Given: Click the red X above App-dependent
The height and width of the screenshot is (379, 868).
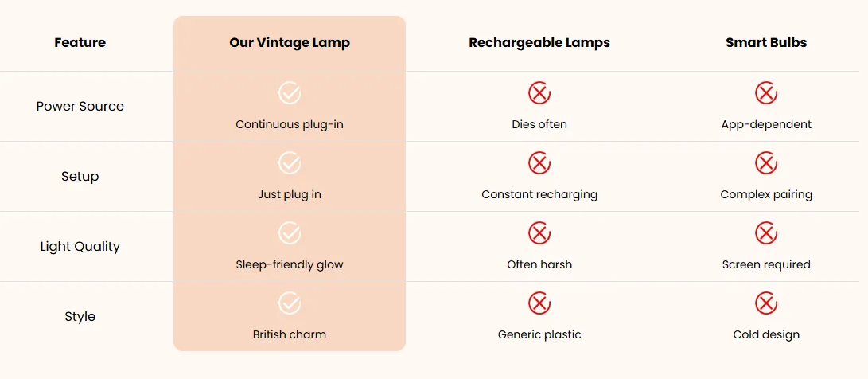Looking at the screenshot, I should 766,92.
